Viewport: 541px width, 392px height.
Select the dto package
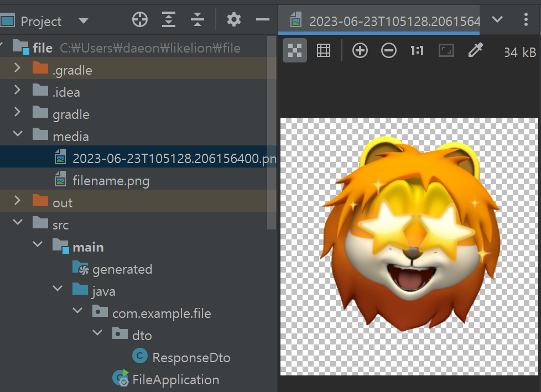138,333
